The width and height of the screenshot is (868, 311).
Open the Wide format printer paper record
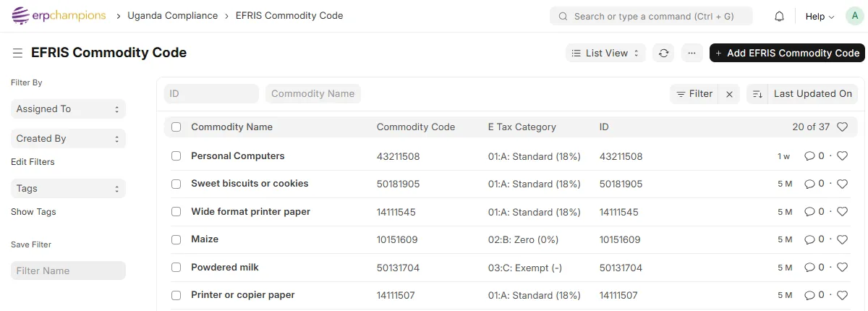point(250,212)
